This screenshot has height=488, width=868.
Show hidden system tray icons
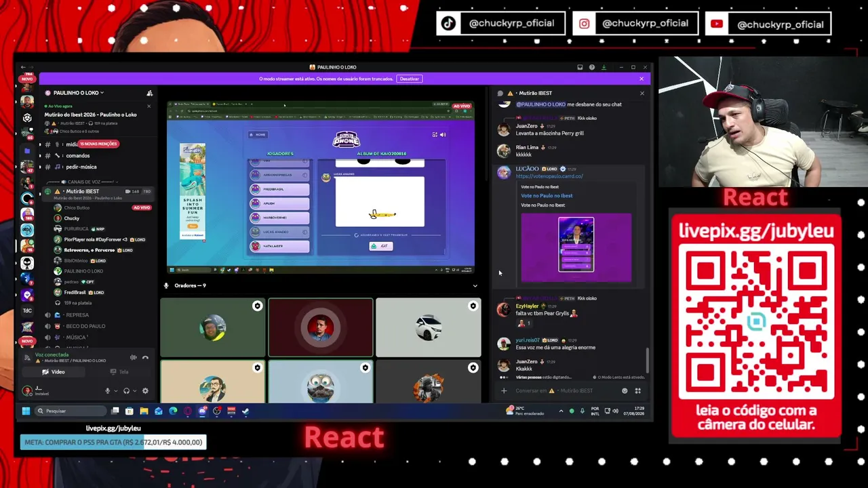tap(561, 411)
